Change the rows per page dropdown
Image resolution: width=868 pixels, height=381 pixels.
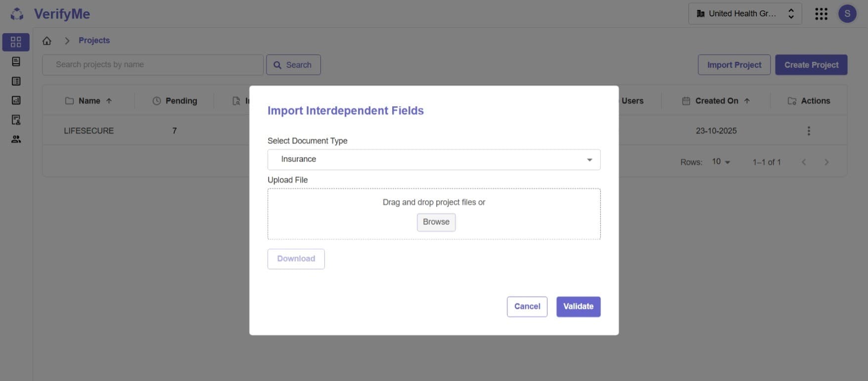(721, 162)
